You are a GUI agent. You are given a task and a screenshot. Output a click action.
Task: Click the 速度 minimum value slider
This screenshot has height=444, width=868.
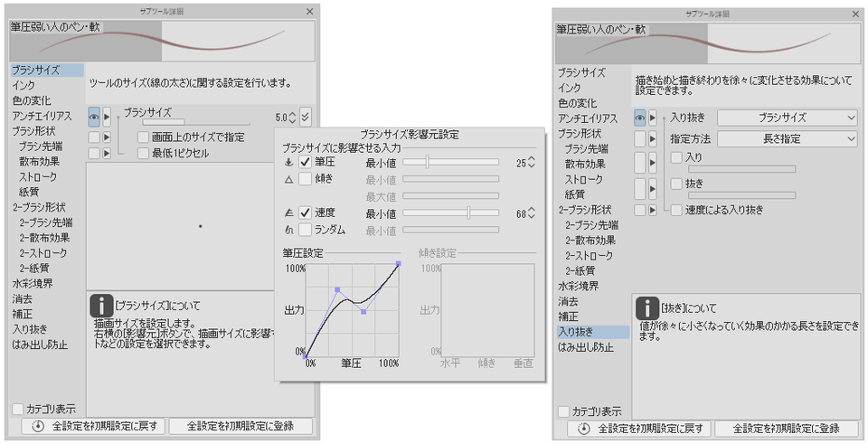(450, 213)
